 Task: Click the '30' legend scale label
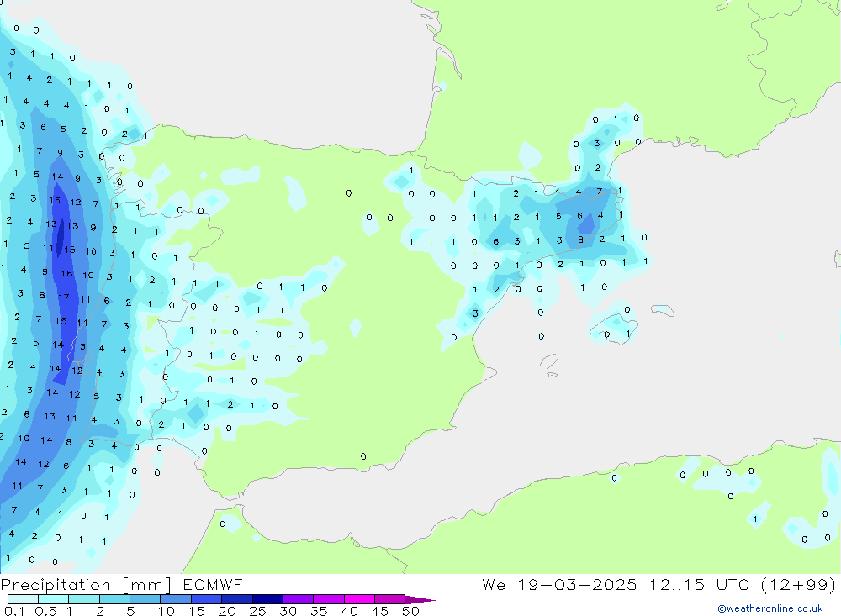coord(288,611)
